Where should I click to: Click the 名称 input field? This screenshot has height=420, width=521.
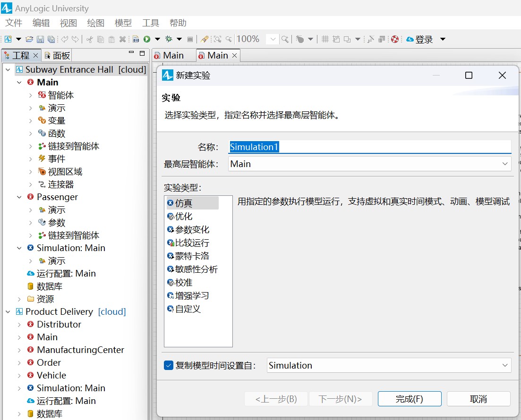pyautogui.click(x=369, y=147)
